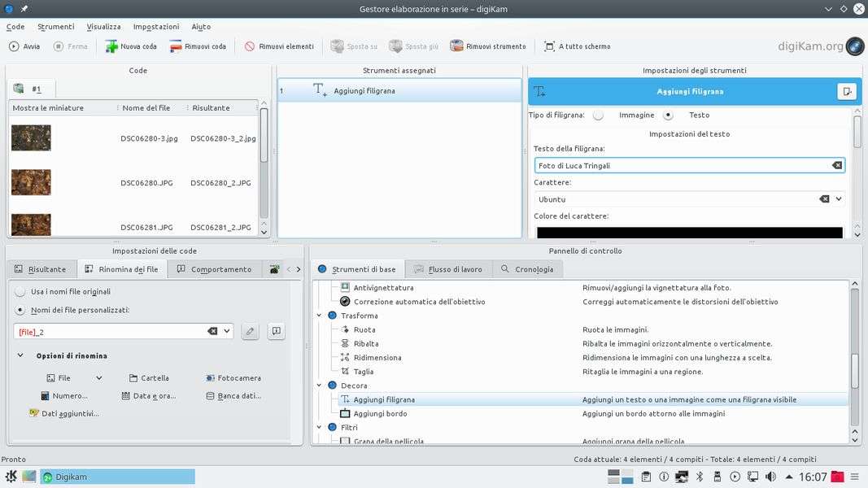Screen dimensions: 868x488
Task: Open the Rinomina dei file tab
Action: (121, 269)
